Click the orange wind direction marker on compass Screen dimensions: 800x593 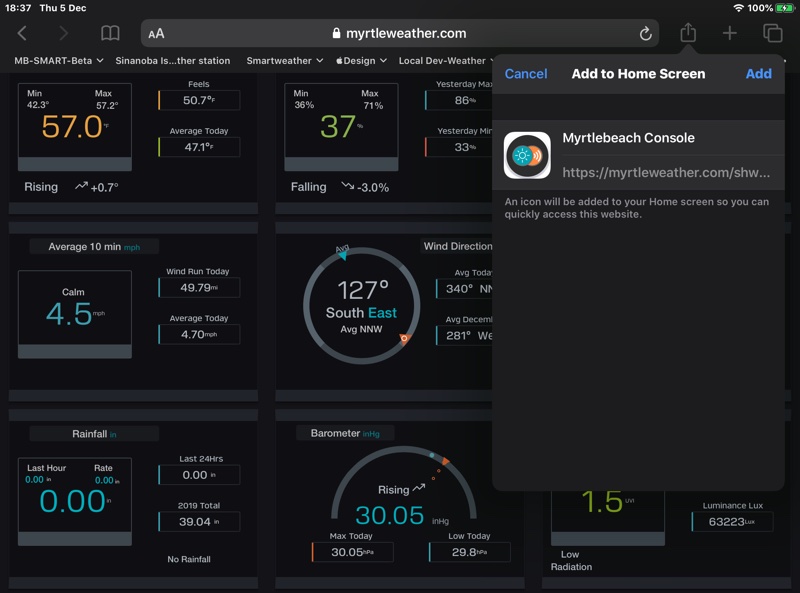405,338
